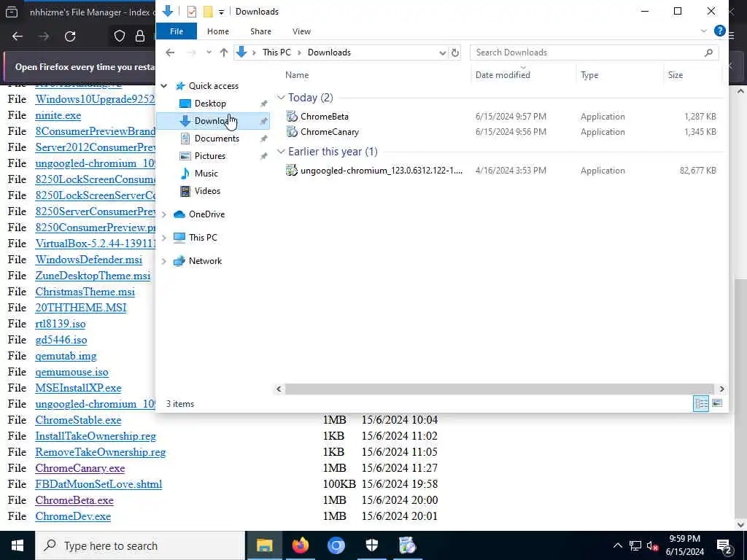
Task: Select Desktop in navigation pane
Action: coord(210,104)
